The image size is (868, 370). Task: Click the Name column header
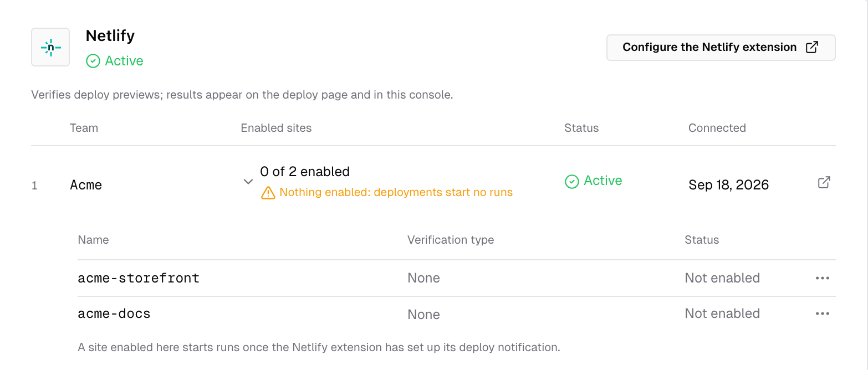[x=93, y=240]
